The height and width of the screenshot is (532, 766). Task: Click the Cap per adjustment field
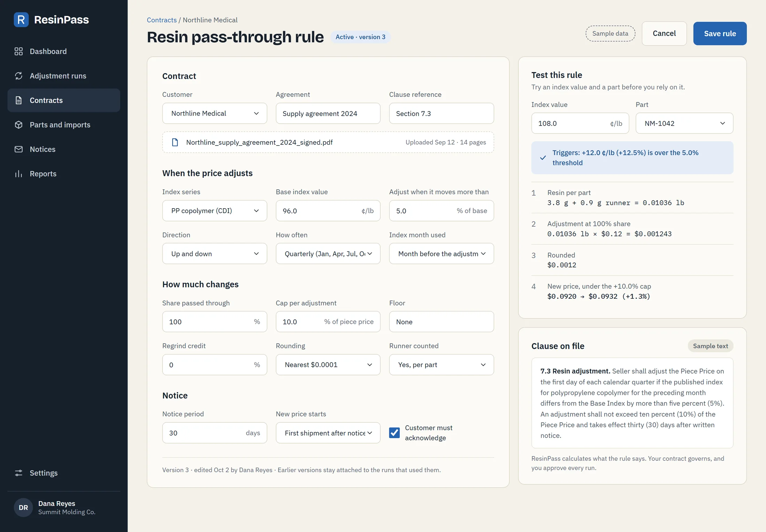coord(328,322)
